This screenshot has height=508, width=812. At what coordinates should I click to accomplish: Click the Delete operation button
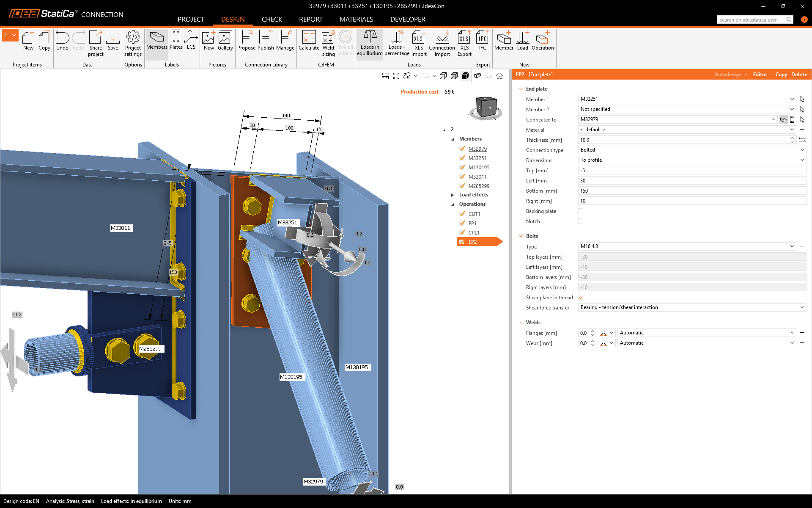coord(799,75)
